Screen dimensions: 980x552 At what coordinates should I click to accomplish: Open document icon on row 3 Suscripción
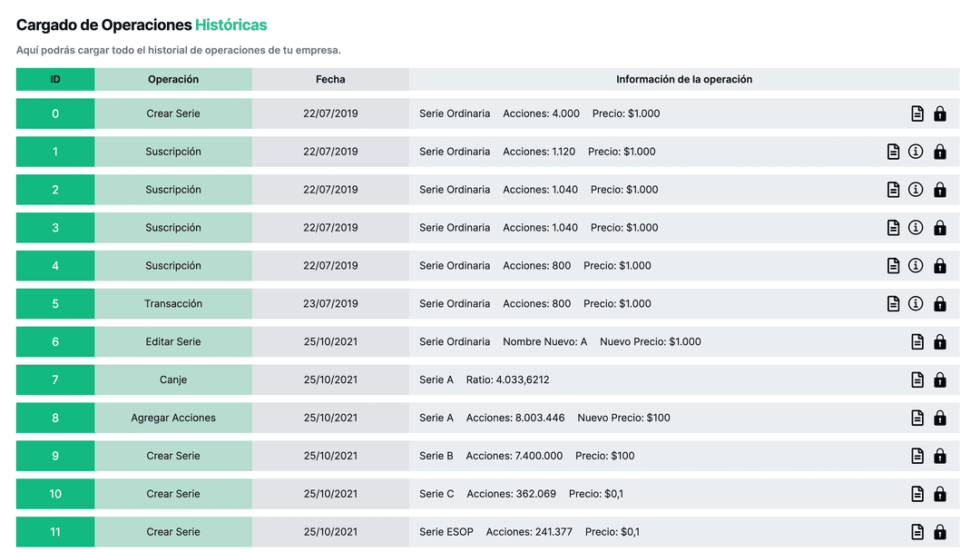pos(893,228)
